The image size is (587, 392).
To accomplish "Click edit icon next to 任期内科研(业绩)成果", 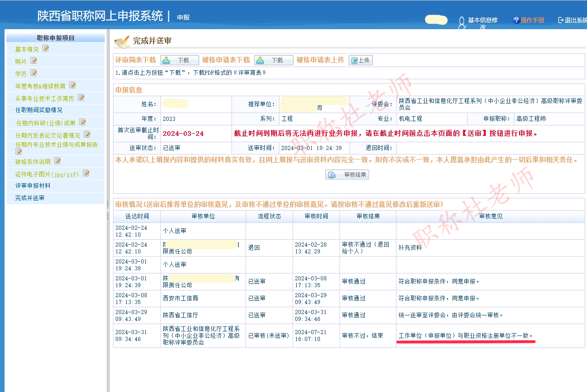I will 82,122.
